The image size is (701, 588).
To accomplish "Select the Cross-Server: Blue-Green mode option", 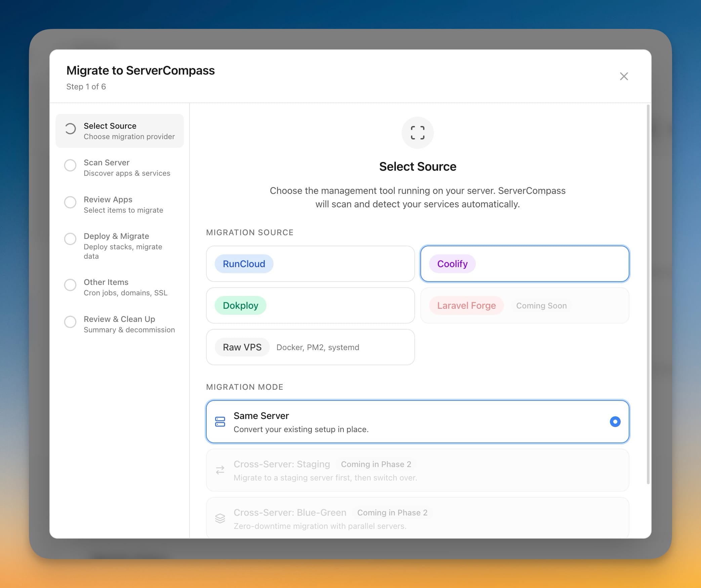I will coord(417,518).
